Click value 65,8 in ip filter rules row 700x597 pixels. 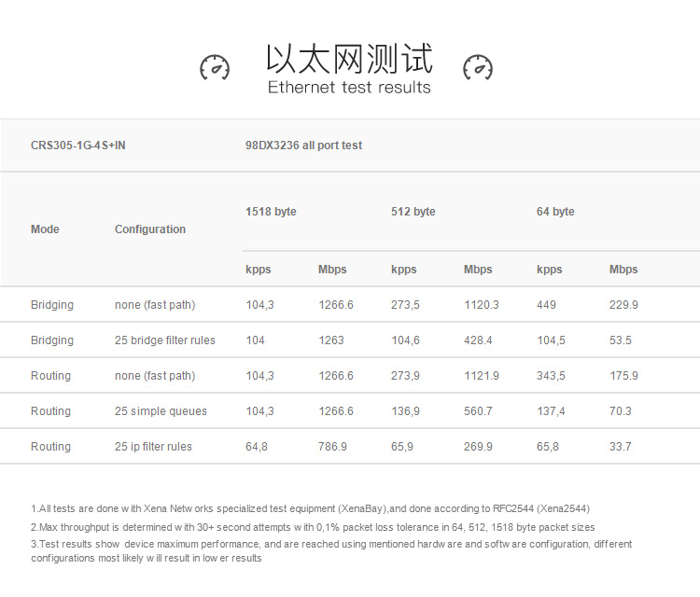point(547,447)
